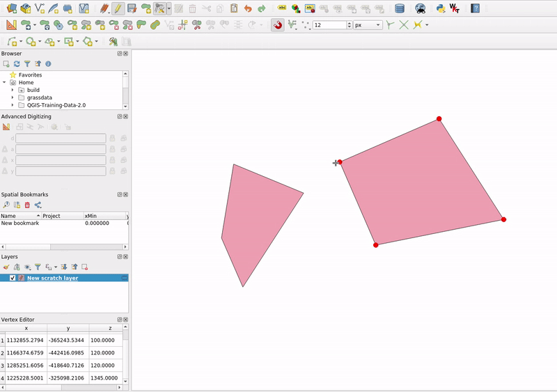Open the Python Console icon
557x392 pixels.
pos(441,8)
